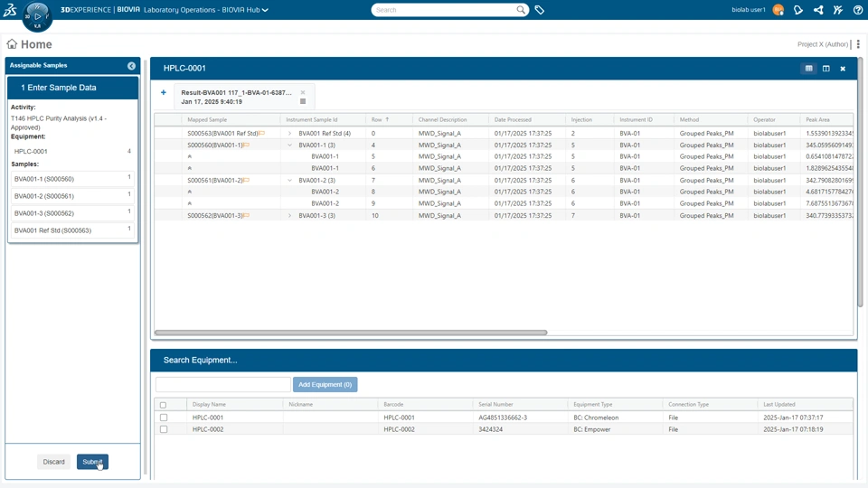The height and width of the screenshot is (488, 868).
Task: Click serial number AG4851336662-3 cell
Action: (x=503, y=418)
